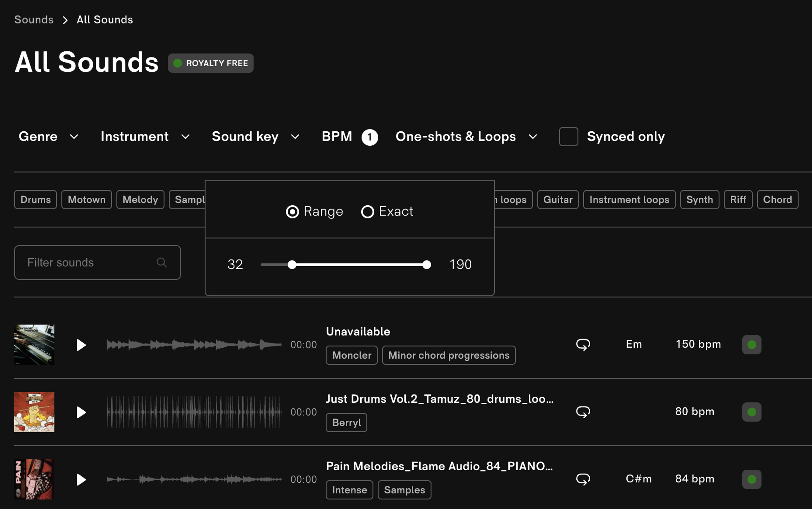This screenshot has width=812, height=509.
Task: Play the Just Drums Vol.2 track
Action: coord(81,412)
